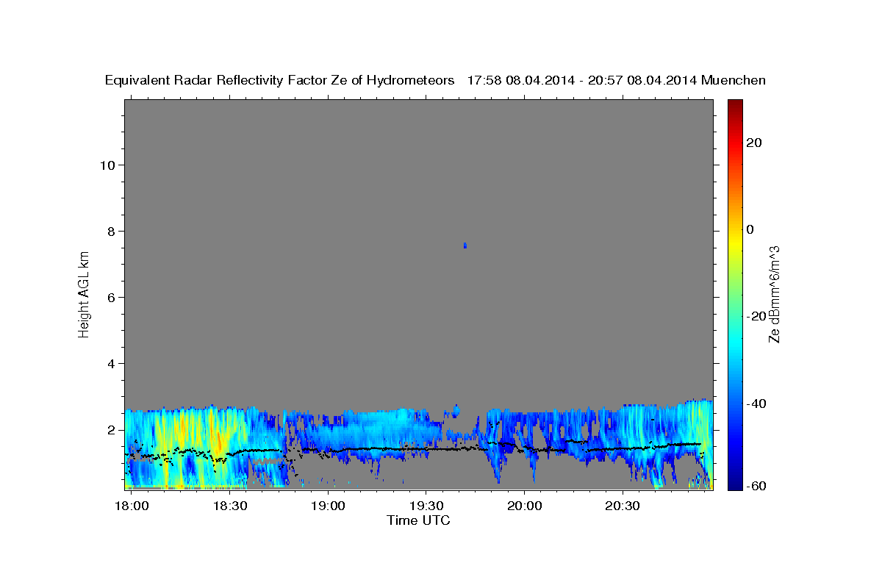
Task: Click the plot title 'Equivalent Radar Reflectivity Factor Ze of Hydrometeors'
Action: point(280,81)
